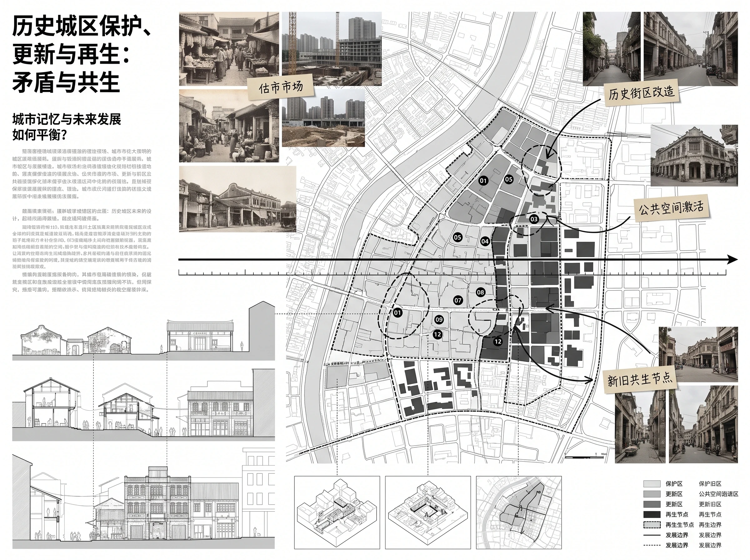The height and width of the screenshot is (560, 750).
Task: Click the legend text 保护旧区
Action: [710, 484]
